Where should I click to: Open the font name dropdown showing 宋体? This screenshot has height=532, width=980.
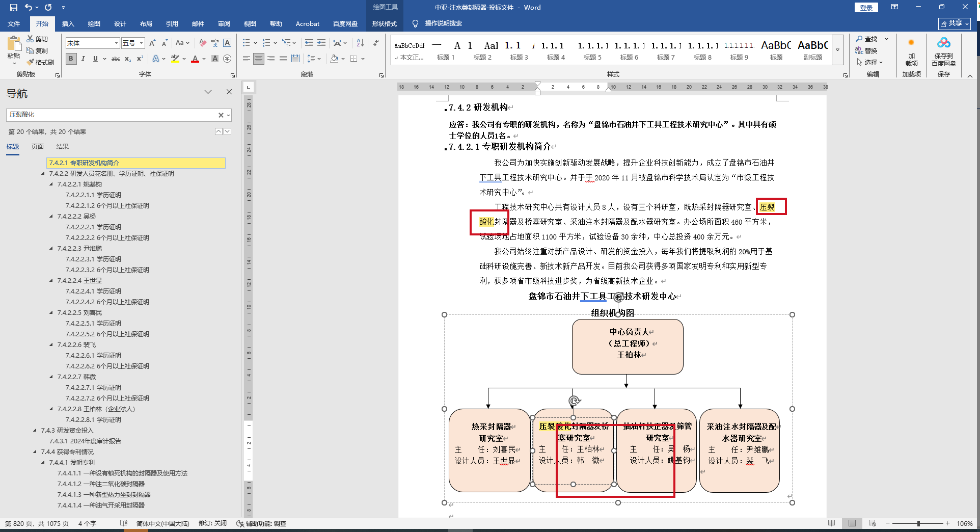point(116,43)
